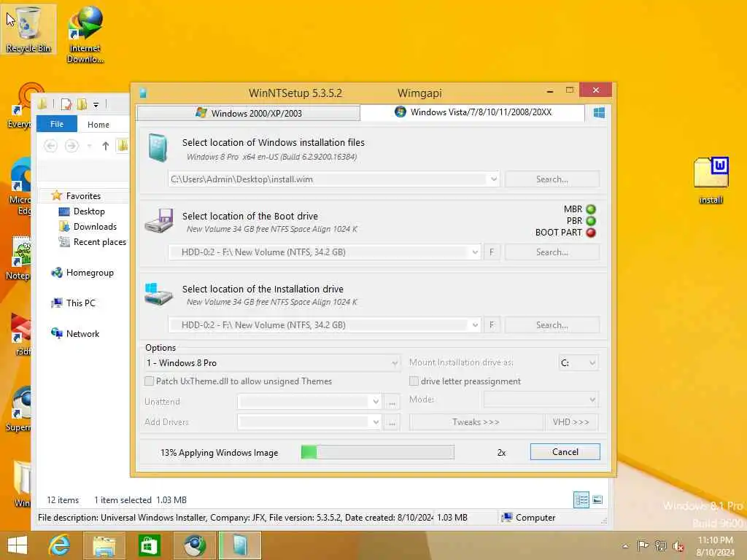Click the red BOOT PART status indicator

591,233
